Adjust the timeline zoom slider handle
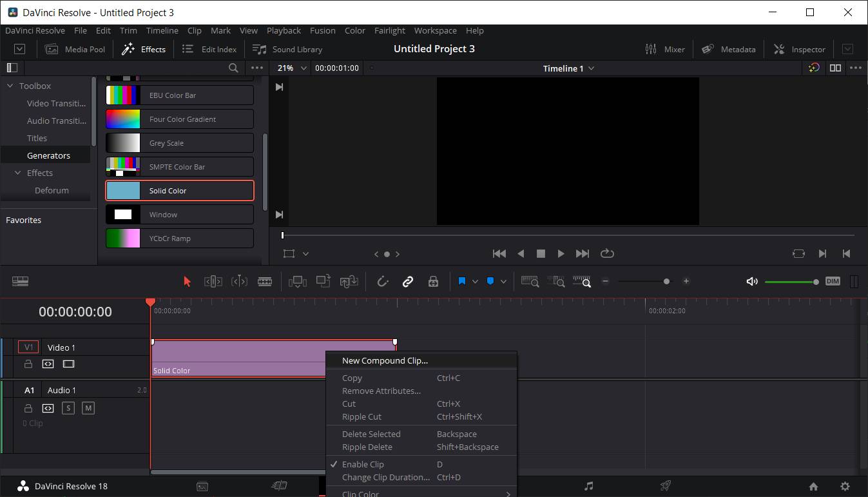 click(x=666, y=281)
